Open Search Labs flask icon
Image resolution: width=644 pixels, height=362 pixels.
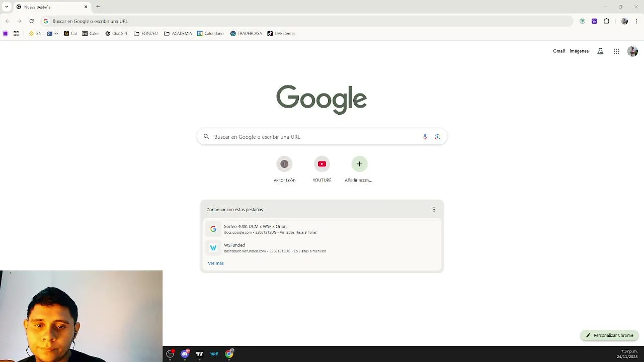pyautogui.click(x=600, y=51)
